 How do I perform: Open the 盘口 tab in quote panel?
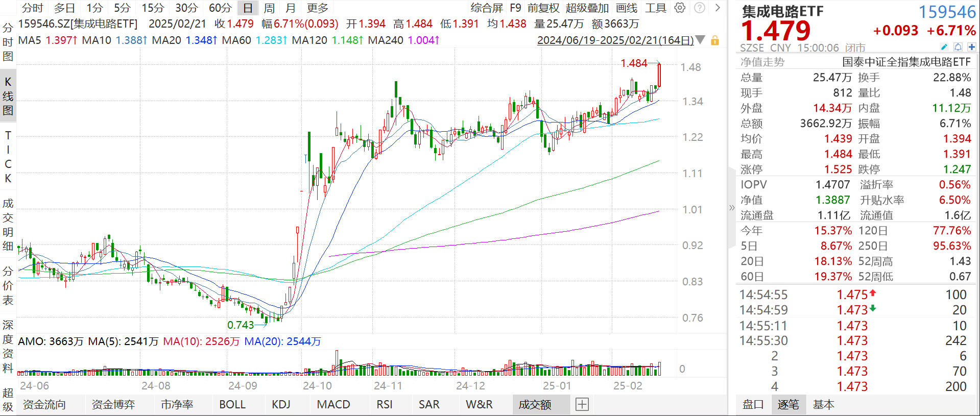click(x=753, y=404)
